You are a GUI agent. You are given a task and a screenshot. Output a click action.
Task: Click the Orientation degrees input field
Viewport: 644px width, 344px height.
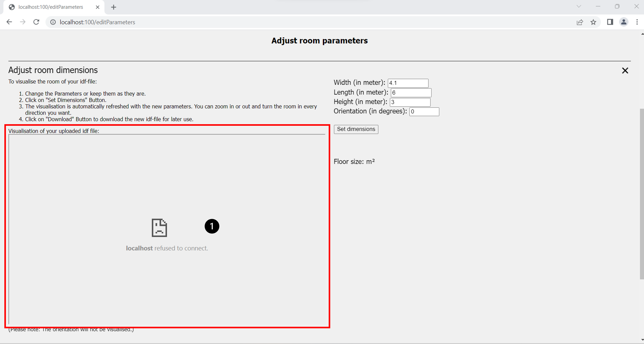(424, 111)
